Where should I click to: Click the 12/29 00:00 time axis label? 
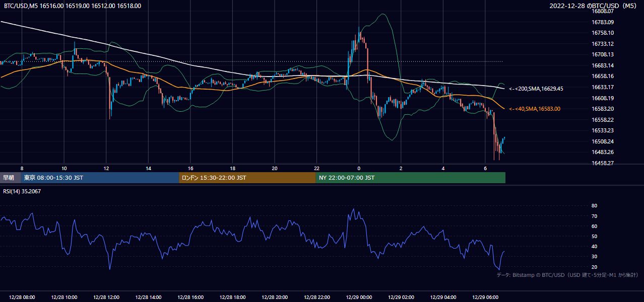[359, 297]
